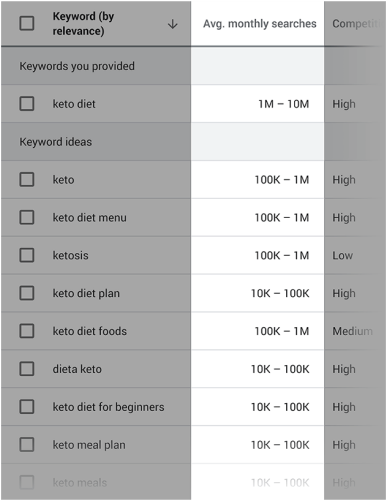
Task: Select checkbox for keto diet foods
Action: (27, 331)
